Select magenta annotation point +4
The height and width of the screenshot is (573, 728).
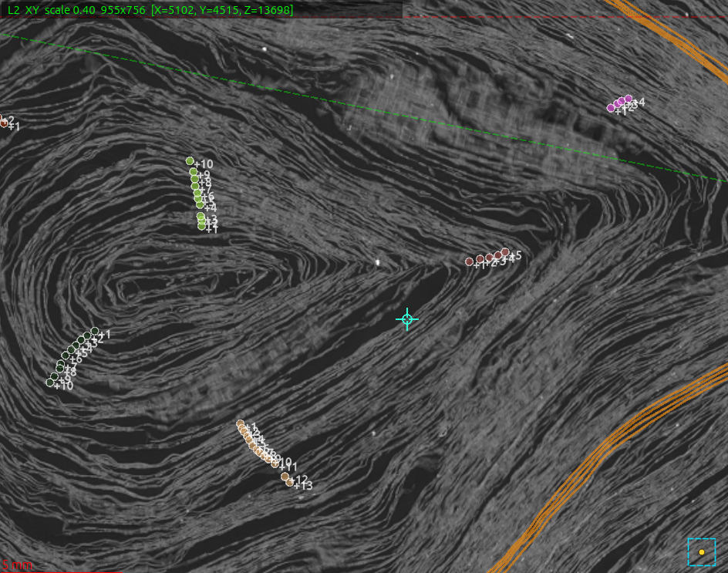[x=629, y=99]
